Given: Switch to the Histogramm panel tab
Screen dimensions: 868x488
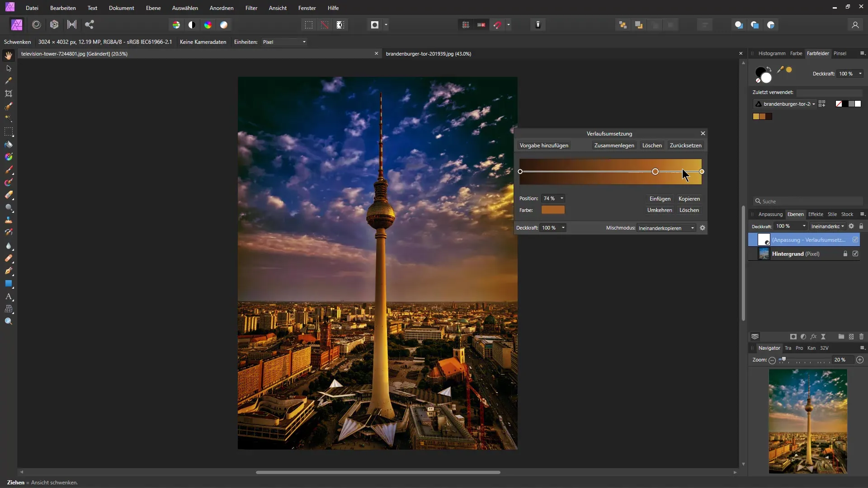Looking at the screenshot, I should coord(772,53).
